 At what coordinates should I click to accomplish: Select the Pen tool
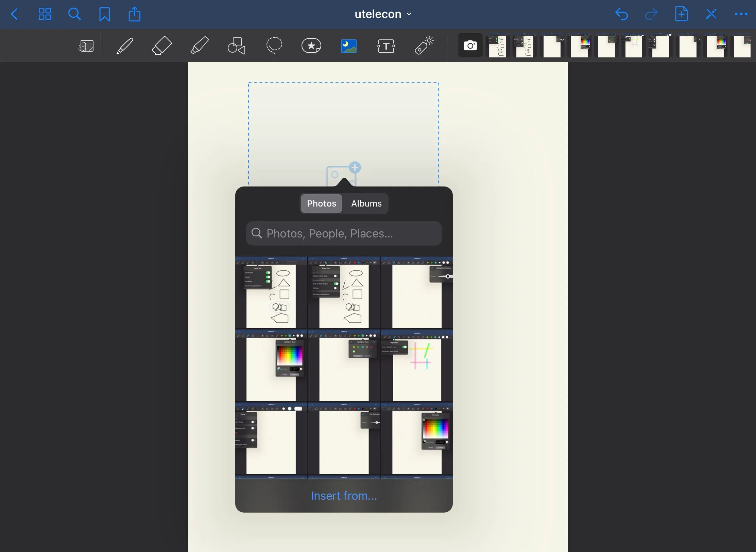pyautogui.click(x=125, y=46)
